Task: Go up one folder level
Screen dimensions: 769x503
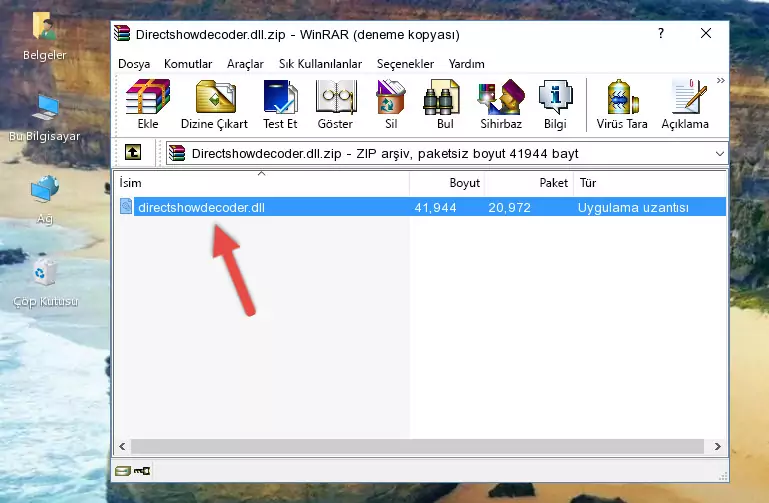Action: 133,152
